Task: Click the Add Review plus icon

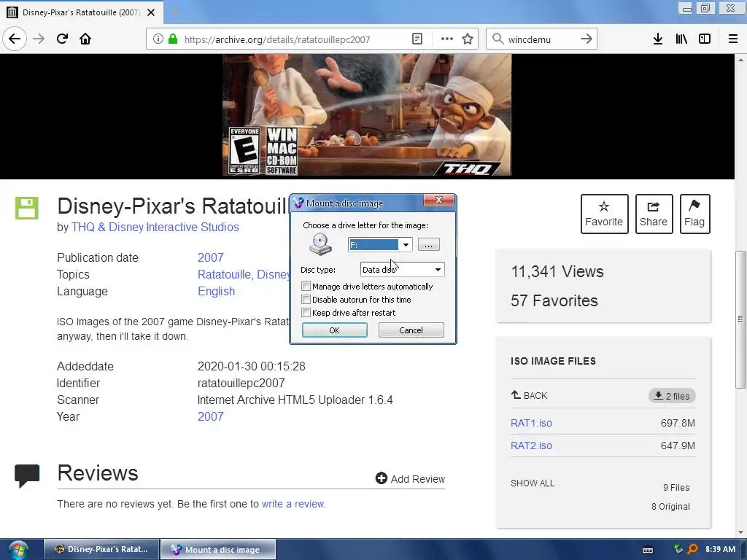Action: coord(381,478)
